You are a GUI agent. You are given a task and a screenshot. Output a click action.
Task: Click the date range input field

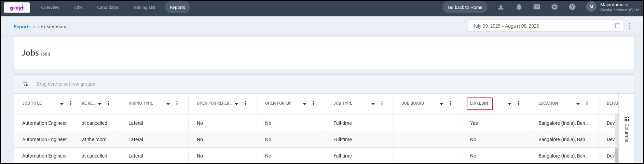[x=545, y=26]
